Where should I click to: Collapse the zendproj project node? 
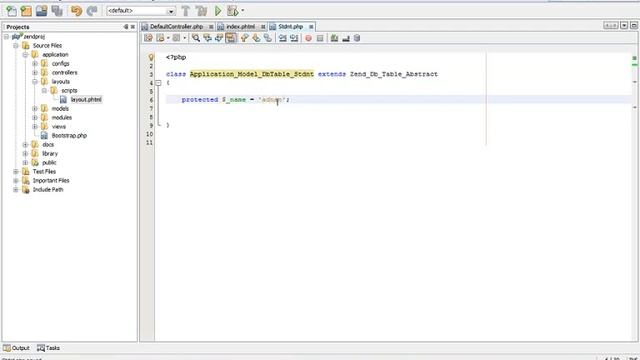click(7, 37)
